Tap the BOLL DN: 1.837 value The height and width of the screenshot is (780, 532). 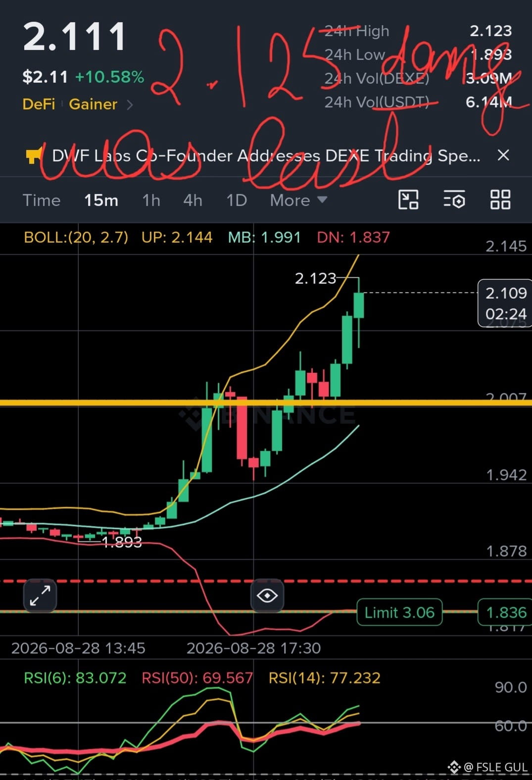[353, 237]
